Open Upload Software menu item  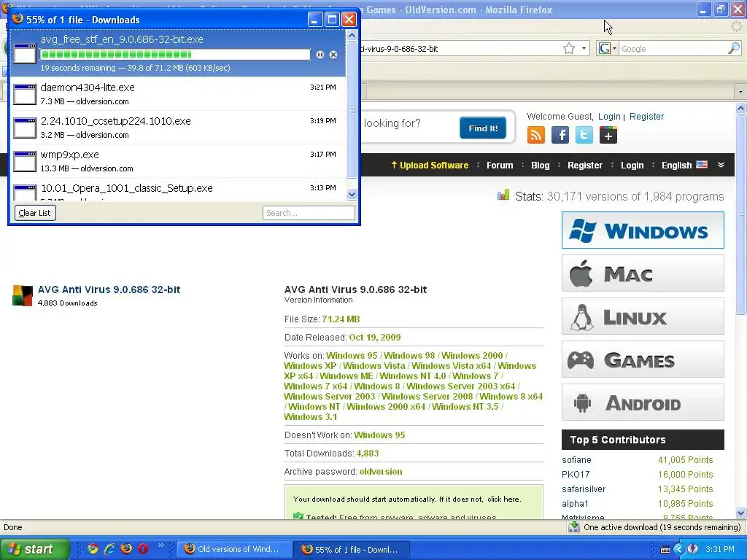point(430,166)
